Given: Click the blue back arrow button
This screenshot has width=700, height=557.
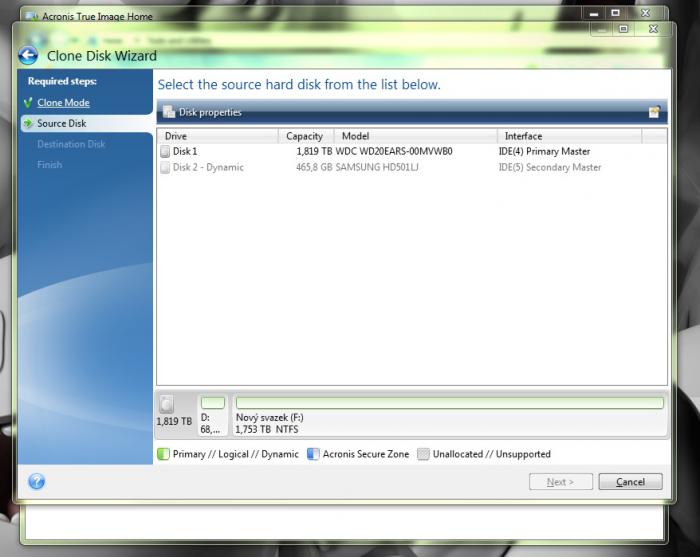Looking at the screenshot, I should 28,56.
